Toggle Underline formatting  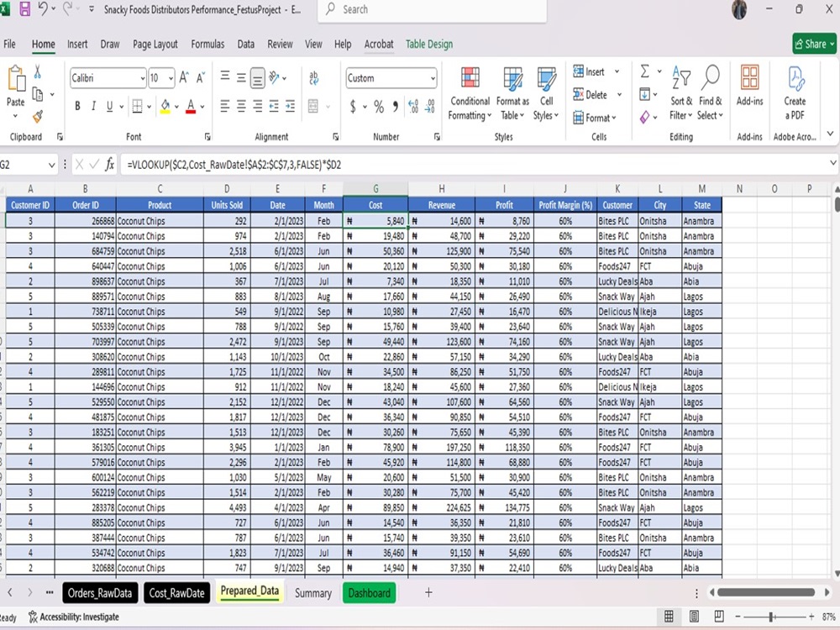109,106
